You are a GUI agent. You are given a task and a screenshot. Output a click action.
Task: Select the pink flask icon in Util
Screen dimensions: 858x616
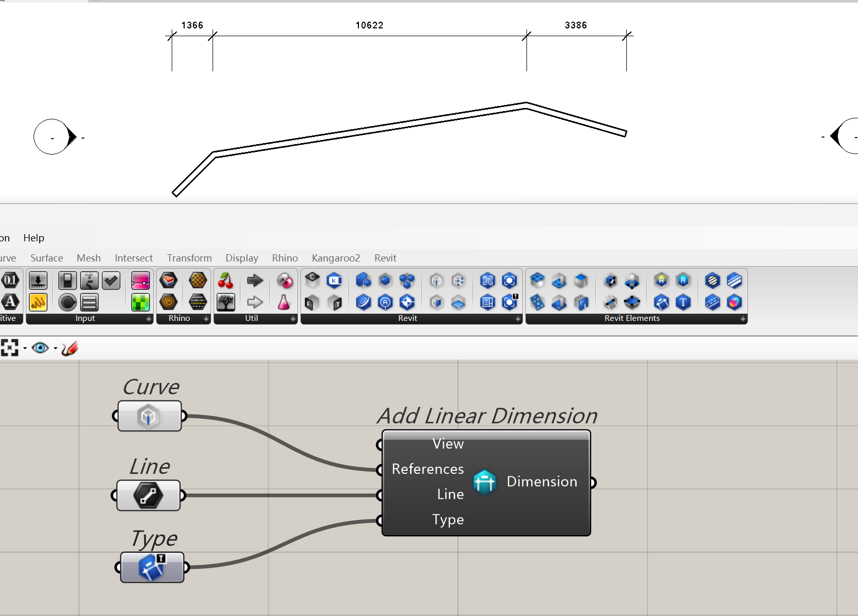tap(284, 302)
